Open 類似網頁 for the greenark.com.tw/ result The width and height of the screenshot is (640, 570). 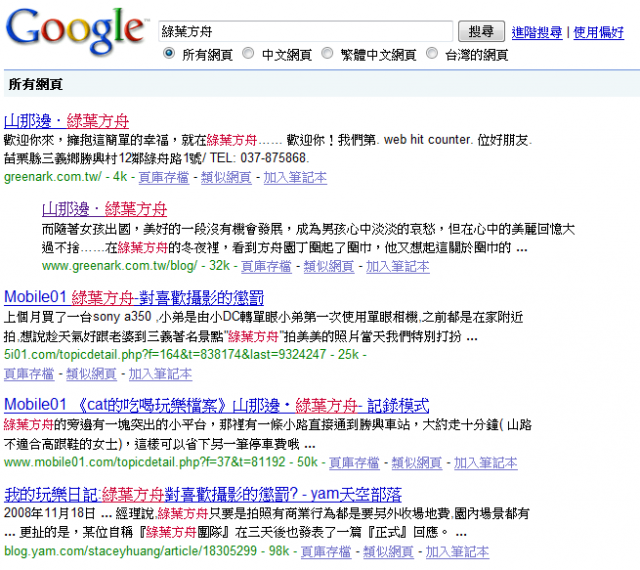pyautogui.click(x=226, y=177)
